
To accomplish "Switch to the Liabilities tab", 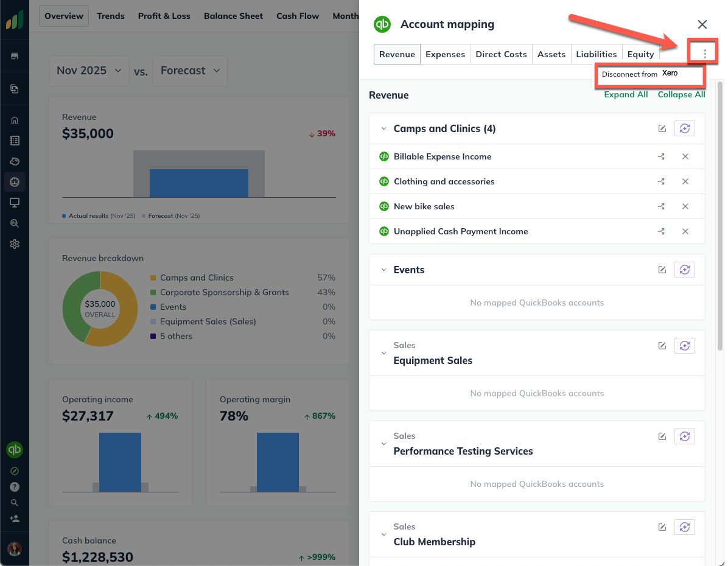I will tap(596, 54).
